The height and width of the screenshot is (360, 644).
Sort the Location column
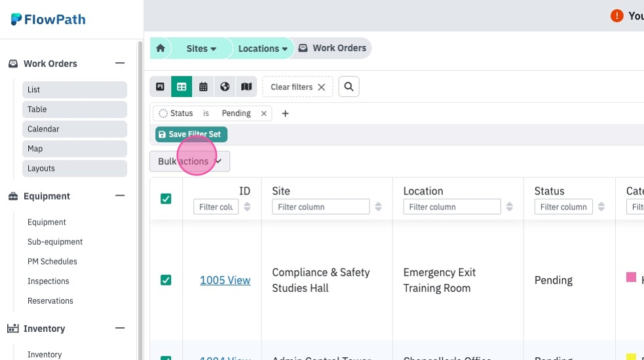click(x=509, y=206)
